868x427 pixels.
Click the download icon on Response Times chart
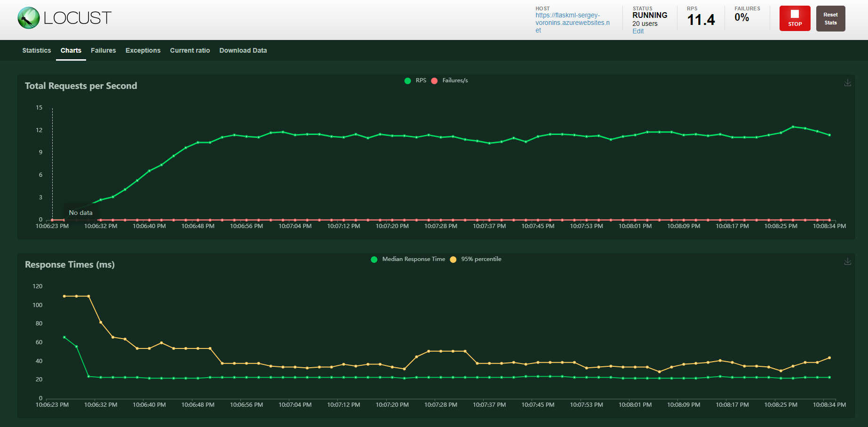[x=847, y=261]
